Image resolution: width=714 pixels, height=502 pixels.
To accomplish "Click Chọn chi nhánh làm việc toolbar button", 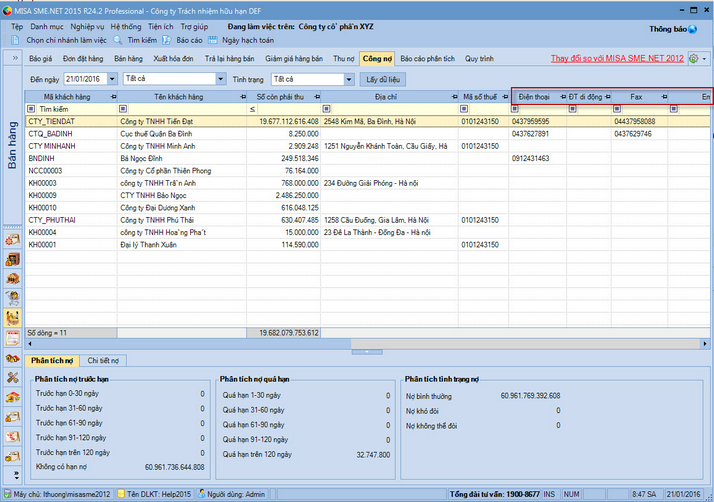I will (x=66, y=40).
